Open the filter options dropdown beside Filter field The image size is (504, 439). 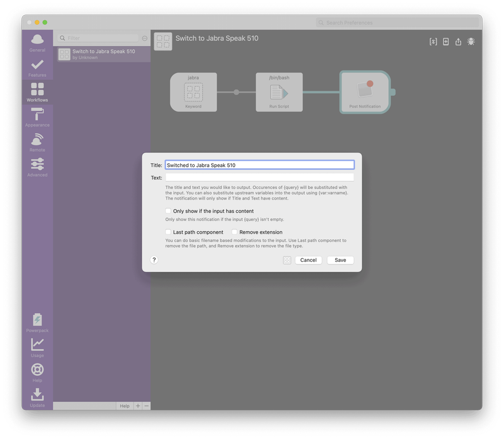145,38
